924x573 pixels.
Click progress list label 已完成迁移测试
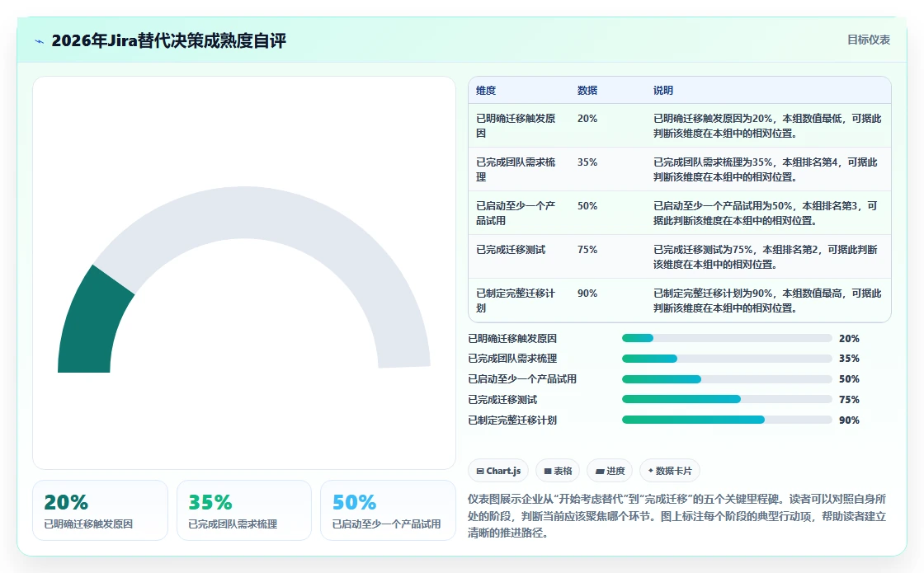point(502,399)
